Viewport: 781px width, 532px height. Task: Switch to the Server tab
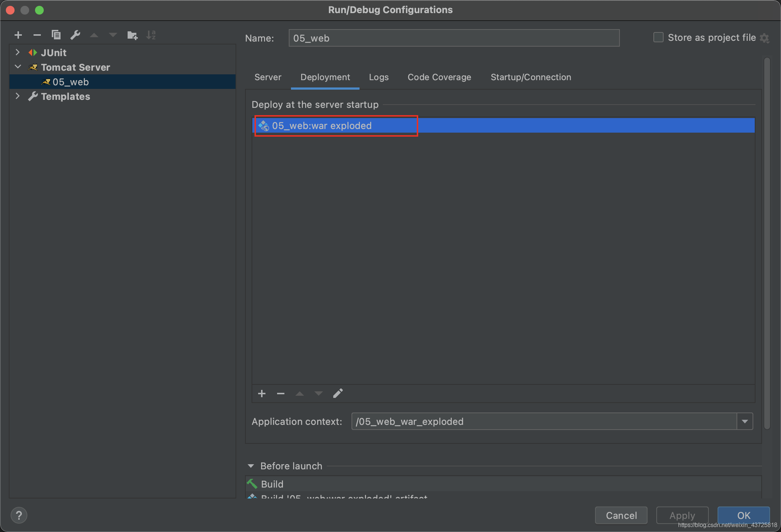point(268,77)
